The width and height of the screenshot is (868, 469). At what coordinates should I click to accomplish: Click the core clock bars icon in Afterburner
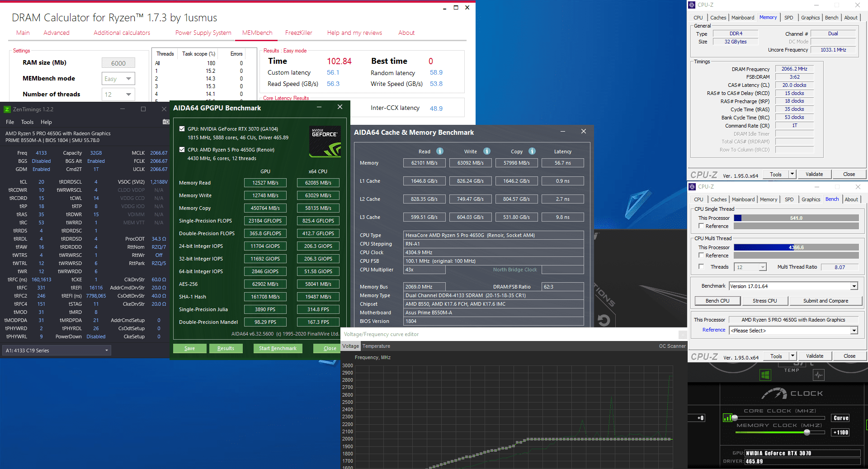pyautogui.click(x=727, y=418)
